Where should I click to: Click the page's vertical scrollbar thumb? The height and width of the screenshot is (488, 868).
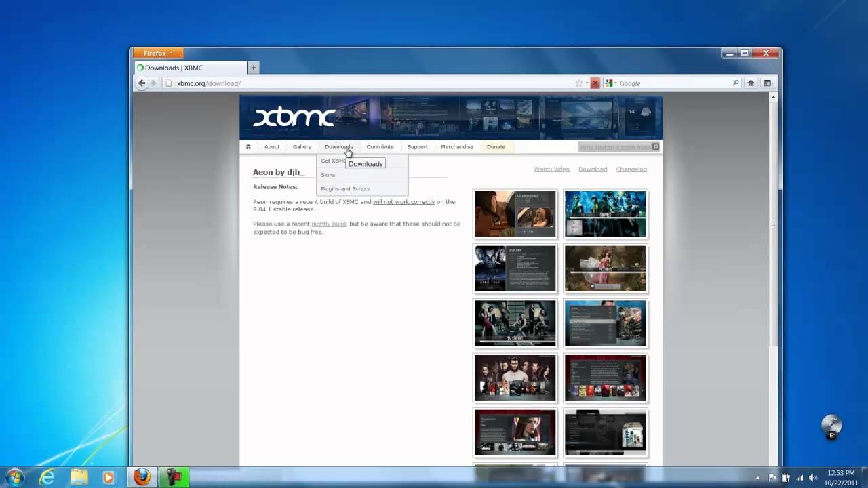[772, 224]
